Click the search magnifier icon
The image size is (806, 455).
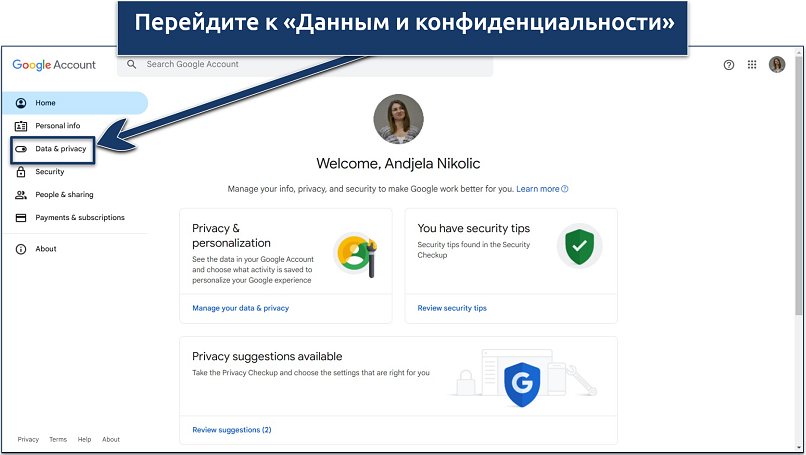(x=131, y=65)
